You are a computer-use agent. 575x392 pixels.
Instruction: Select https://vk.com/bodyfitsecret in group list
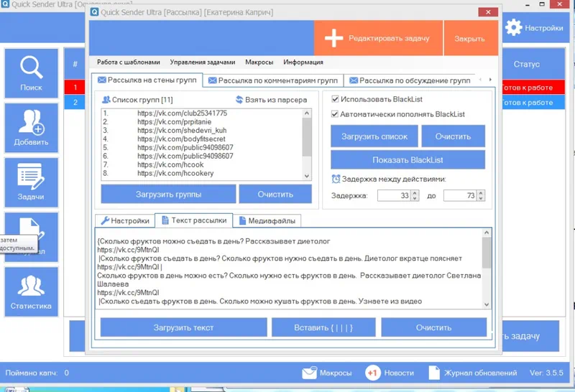coord(181,139)
